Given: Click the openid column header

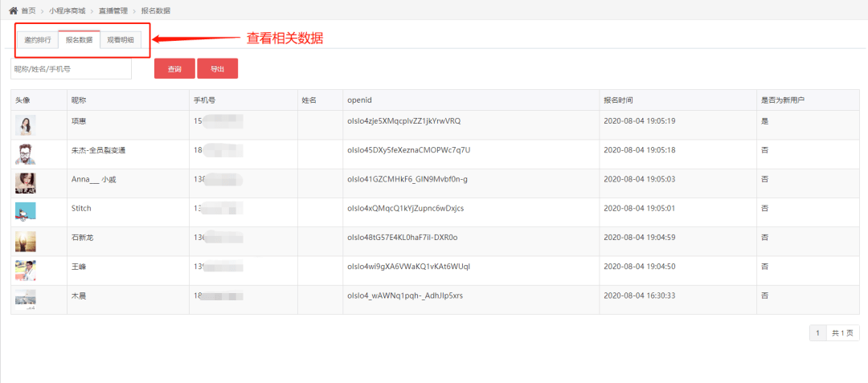Looking at the screenshot, I should 359,100.
